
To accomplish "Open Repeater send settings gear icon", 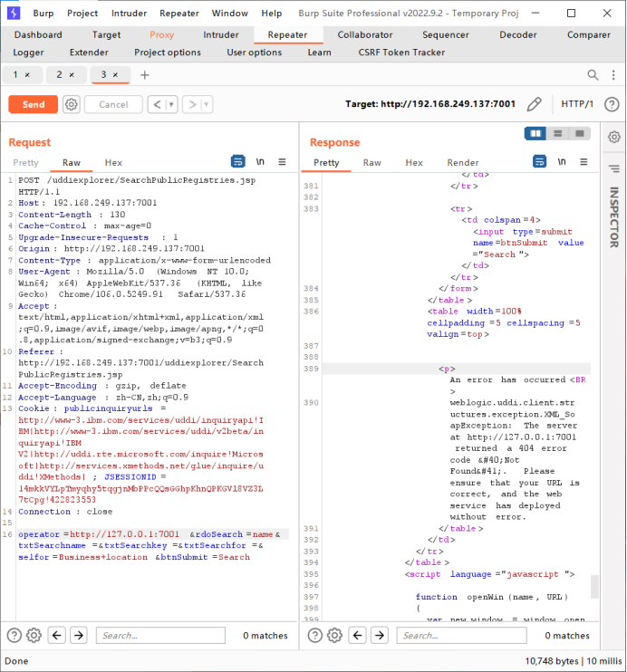I will click(x=72, y=104).
